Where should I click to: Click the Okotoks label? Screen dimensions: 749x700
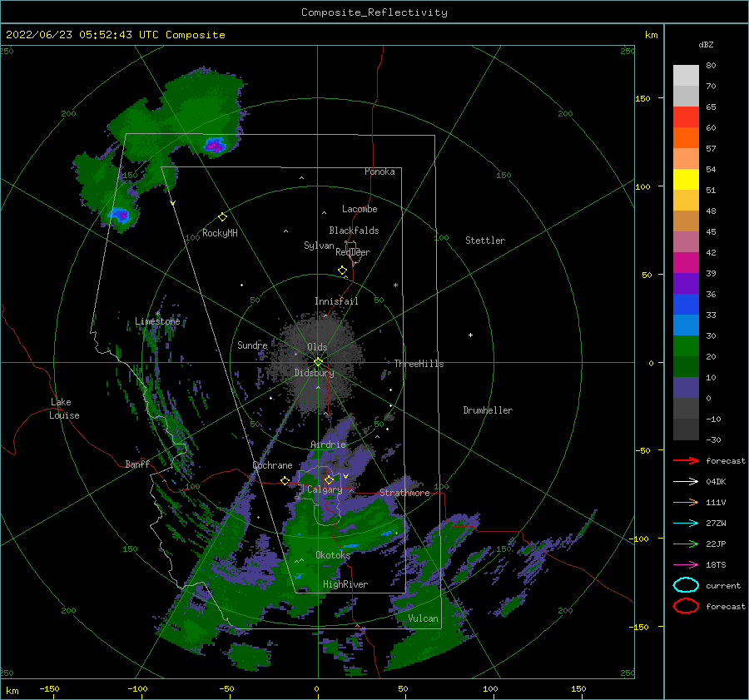(x=333, y=554)
